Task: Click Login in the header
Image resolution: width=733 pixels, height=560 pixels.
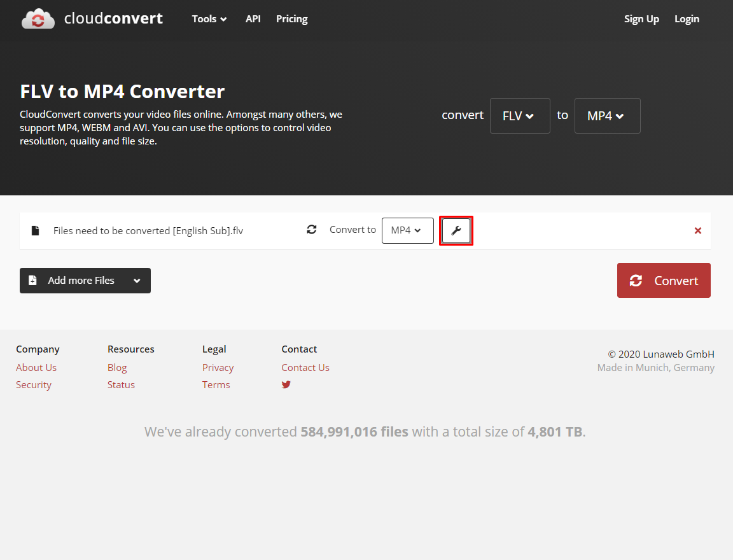Action: coord(687,19)
